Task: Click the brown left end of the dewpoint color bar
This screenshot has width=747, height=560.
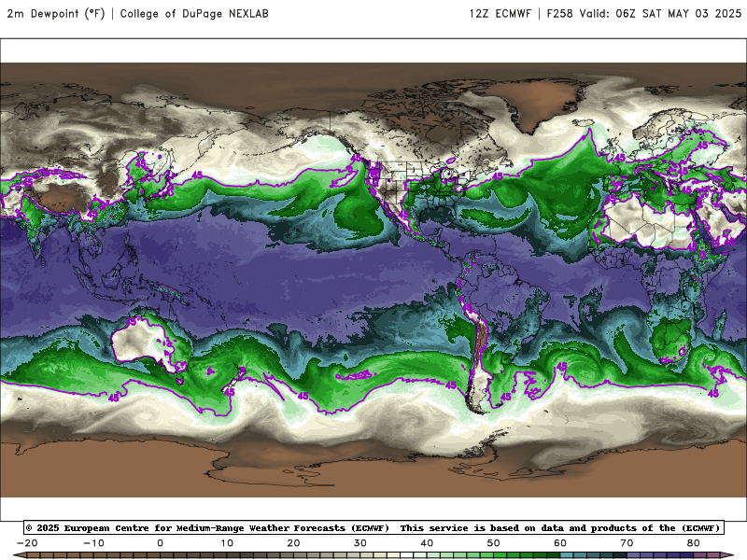Action: coord(19,555)
